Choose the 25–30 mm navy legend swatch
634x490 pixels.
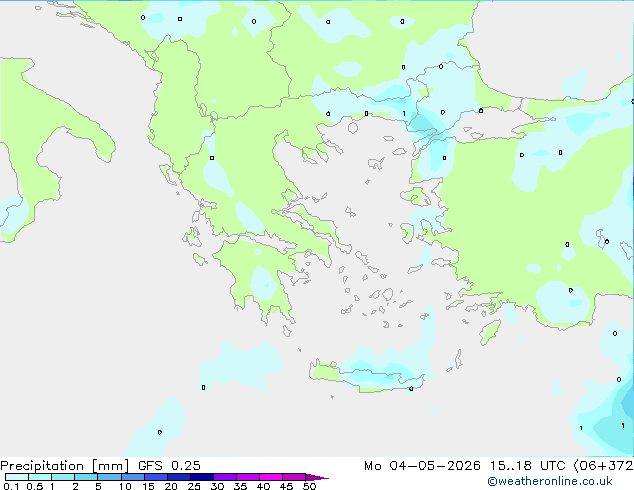click(201, 477)
